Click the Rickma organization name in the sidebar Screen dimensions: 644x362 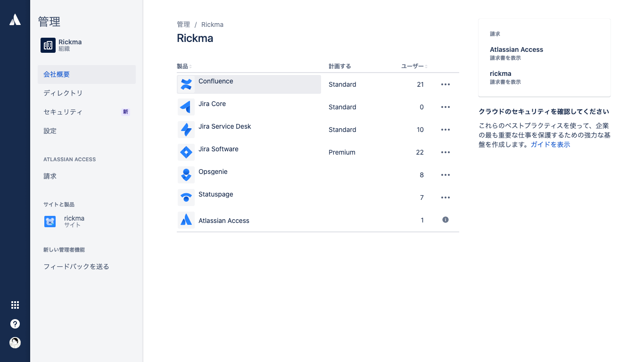pyautogui.click(x=70, y=42)
